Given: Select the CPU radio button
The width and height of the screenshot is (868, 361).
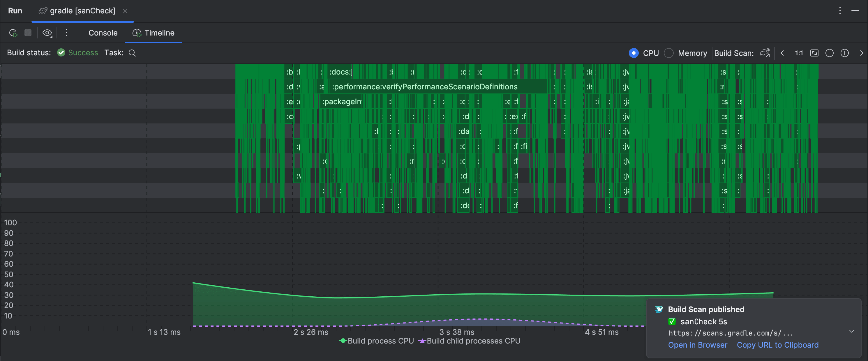Looking at the screenshot, I should coord(634,53).
